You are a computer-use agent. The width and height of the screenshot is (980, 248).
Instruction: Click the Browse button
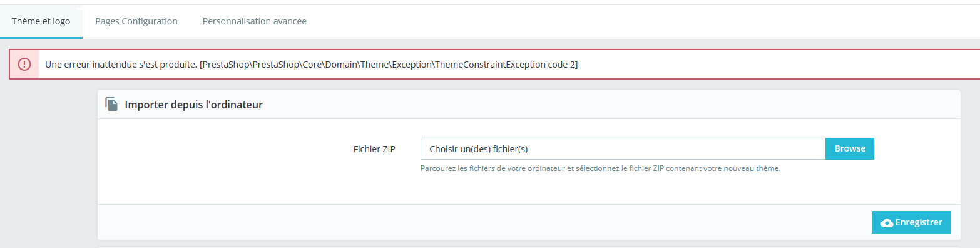tap(850, 148)
